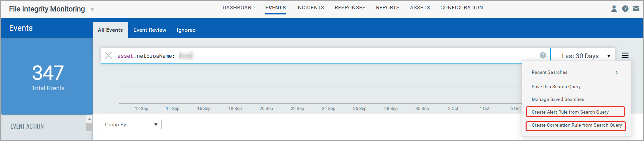644x141 pixels.
Task: Click the sidebar scrollbar up arrow
Action: (x=89, y=119)
